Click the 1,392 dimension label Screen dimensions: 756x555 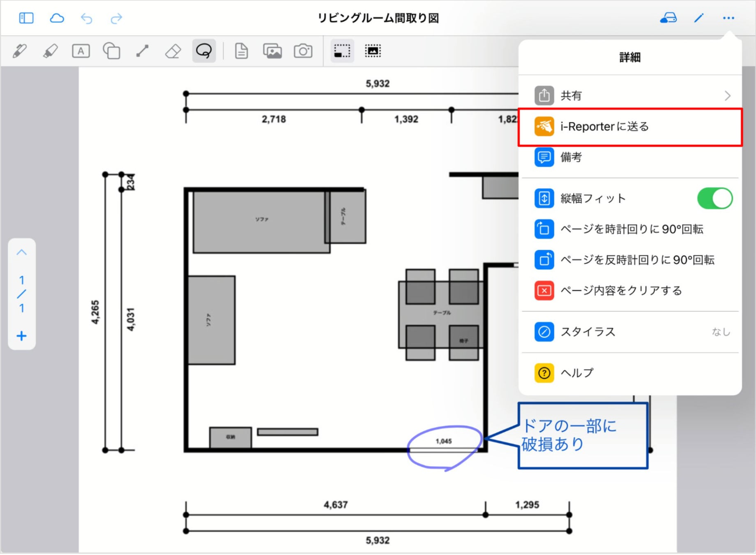coord(406,119)
